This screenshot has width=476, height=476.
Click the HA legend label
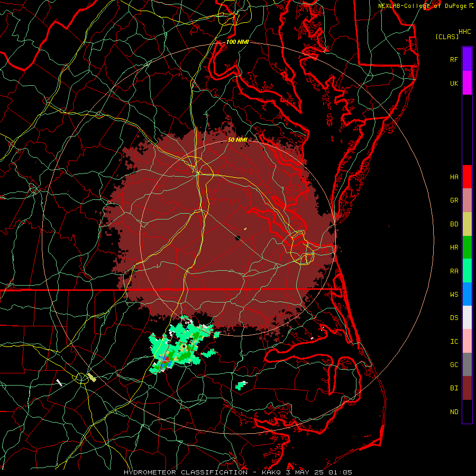tap(454, 177)
